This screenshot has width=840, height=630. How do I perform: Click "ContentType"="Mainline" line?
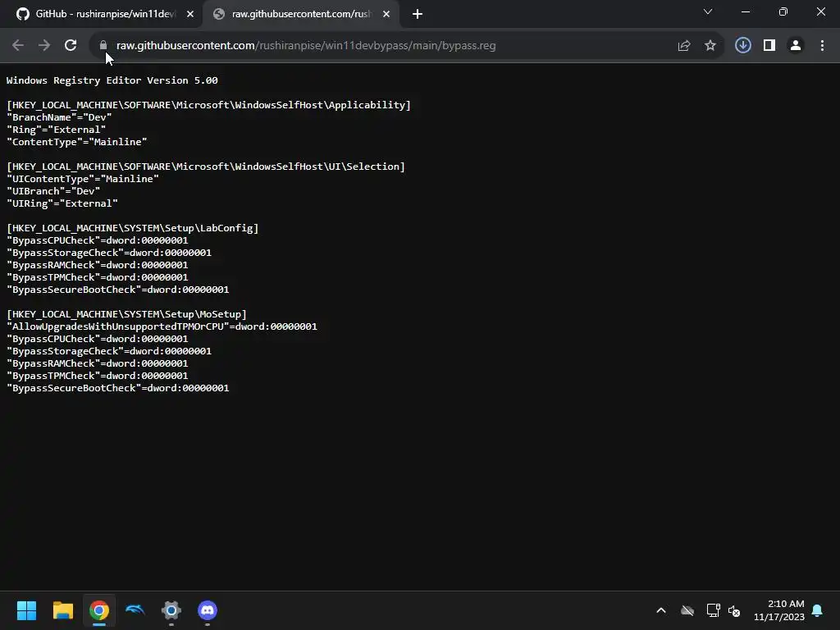pos(76,142)
